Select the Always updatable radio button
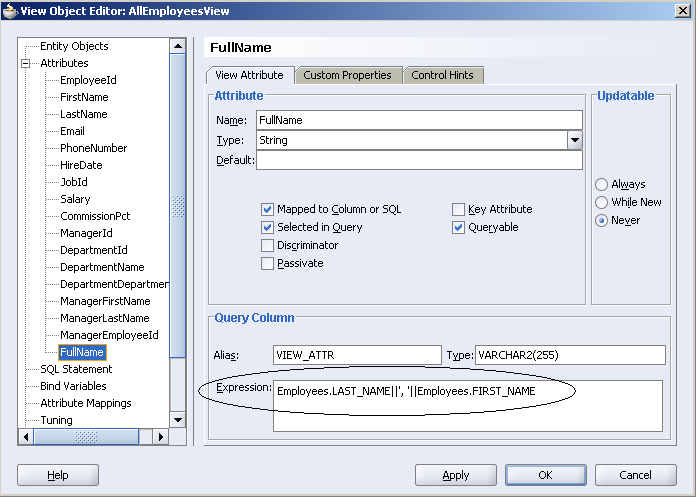Image resolution: width=696 pixels, height=497 pixels. point(601,185)
